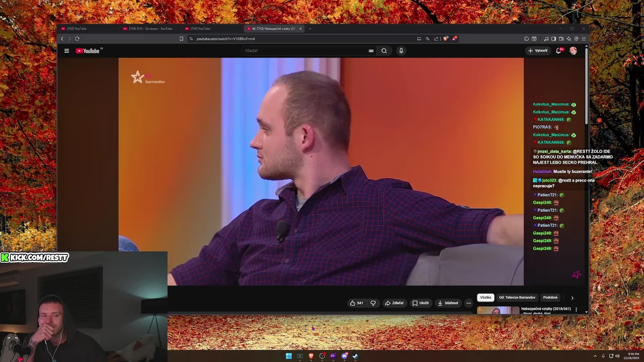Show hidden system tray icons chevron
Screen dimensions: 644x362
(595, 356)
